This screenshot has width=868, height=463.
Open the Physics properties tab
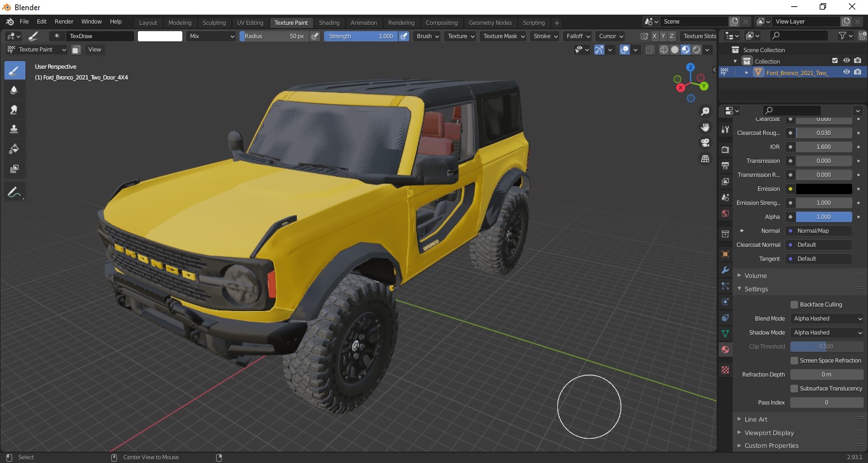click(725, 301)
